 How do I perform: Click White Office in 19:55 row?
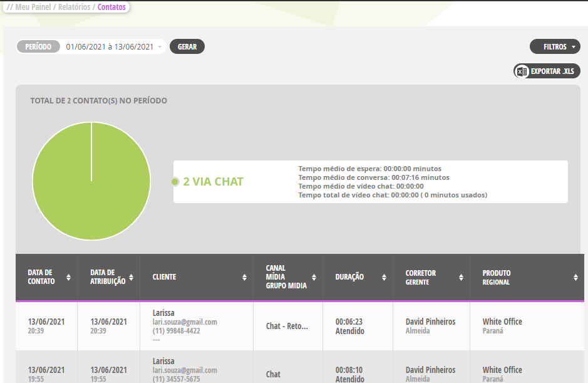(502, 370)
